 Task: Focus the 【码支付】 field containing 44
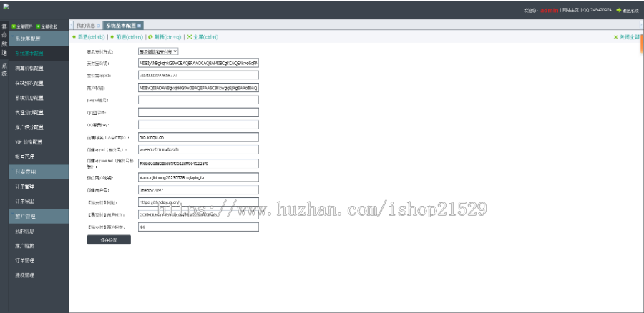(198, 227)
